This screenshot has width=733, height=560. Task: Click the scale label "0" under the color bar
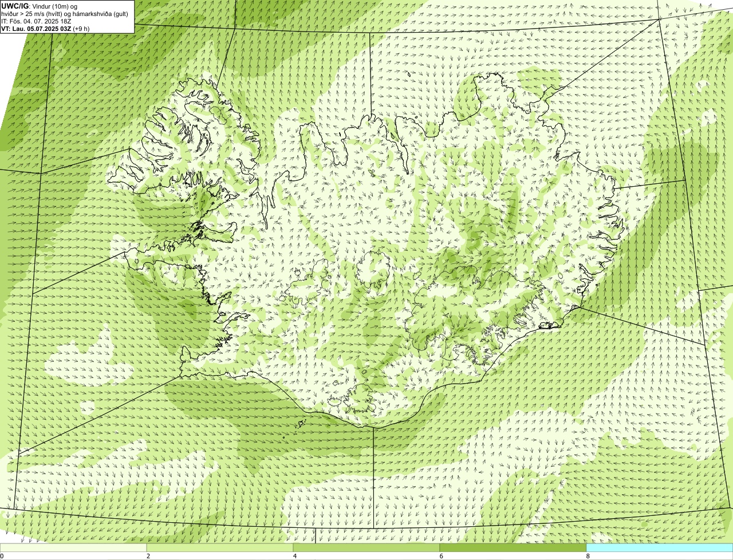click(2, 556)
